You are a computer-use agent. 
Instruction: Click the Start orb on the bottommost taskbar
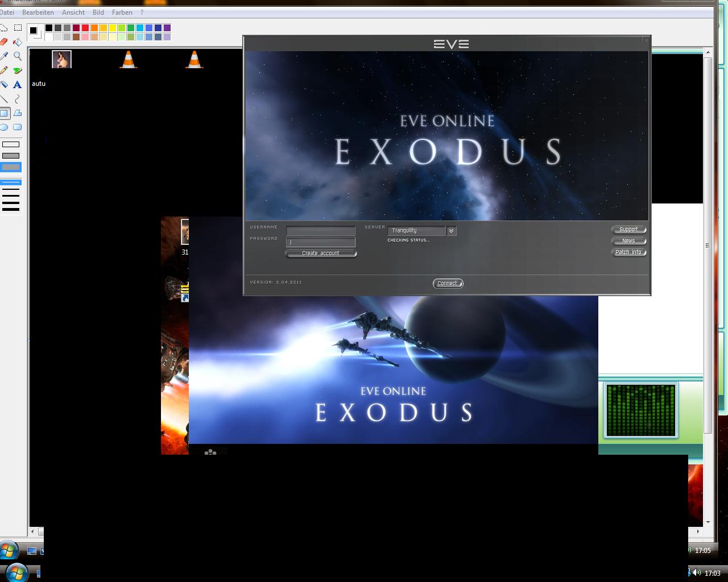pos(15,572)
